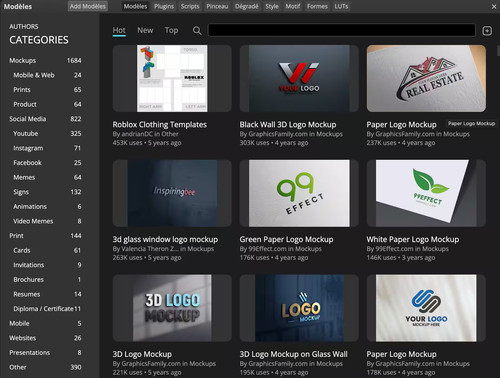Viewport: 500px width, 378px height.
Task: Open the Black Wall 3D Logo Mockup thumbnail
Action: pyautogui.click(x=299, y=78)
